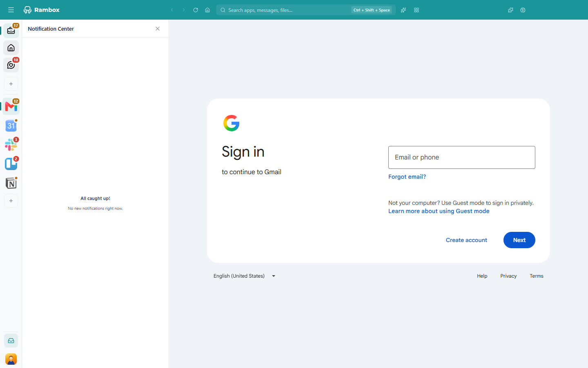This screenshot has width=588, height=368.
Task: Click the home icon in top toolbar
Action: (x=207, y=10)
